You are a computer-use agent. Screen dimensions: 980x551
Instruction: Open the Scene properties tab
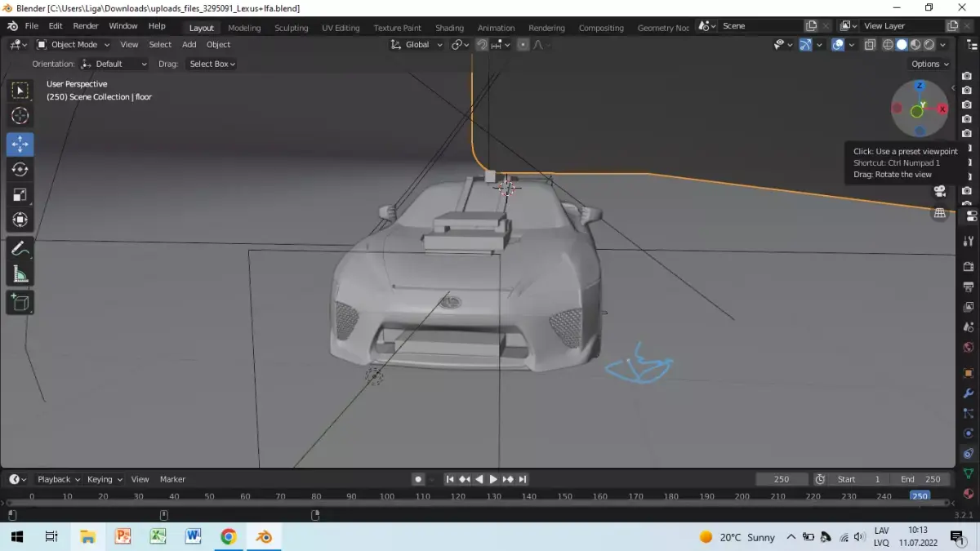coord(969,327)
